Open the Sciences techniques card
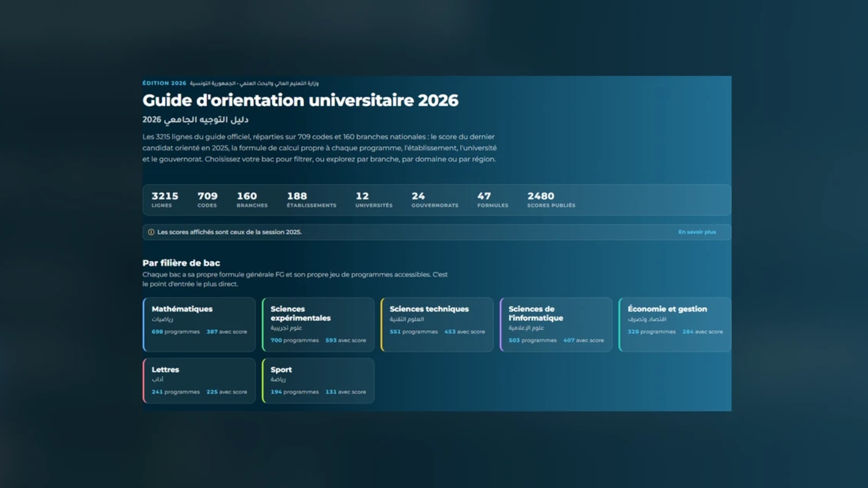868x488 pixels. click(437, 324)
